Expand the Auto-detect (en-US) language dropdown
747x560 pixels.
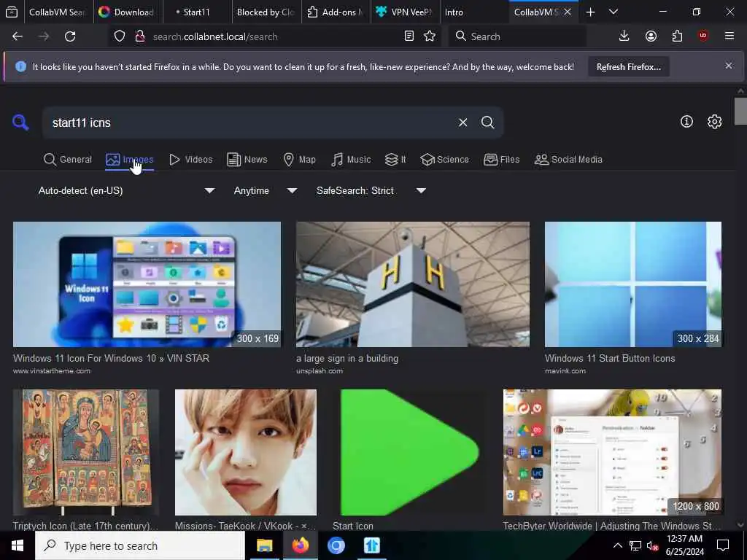[x=126, y=190]
